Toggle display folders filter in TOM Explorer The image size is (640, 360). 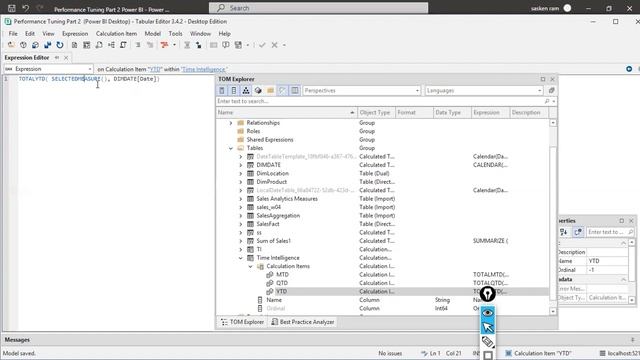[270, 91]
